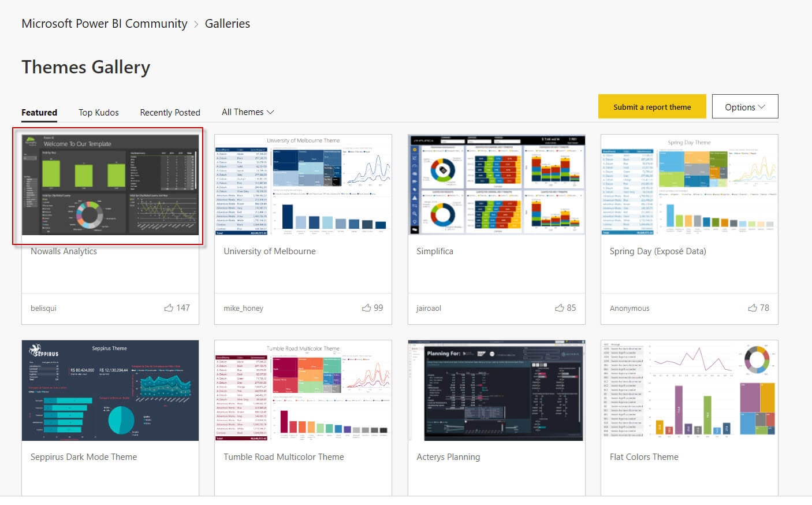Screen dimensions: 812x505
Task: Open the Tumble Road Multicolor Theme title
Action: point(284,457)
